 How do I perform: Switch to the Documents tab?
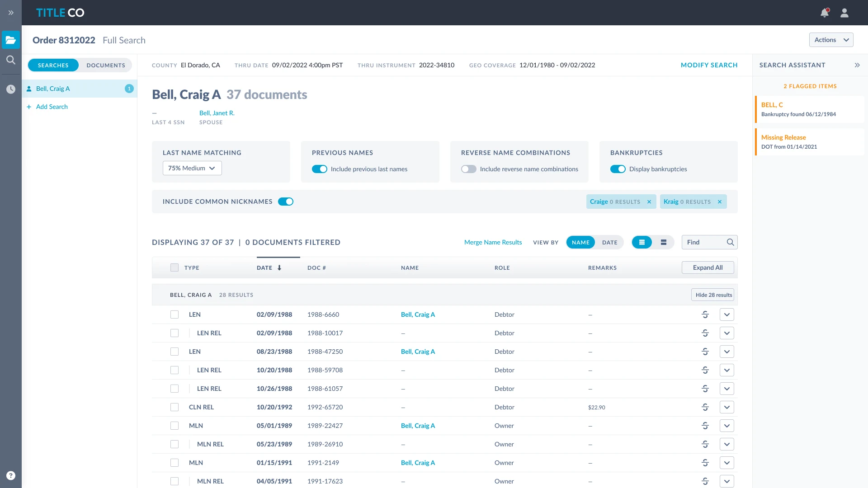click(106, 65)
